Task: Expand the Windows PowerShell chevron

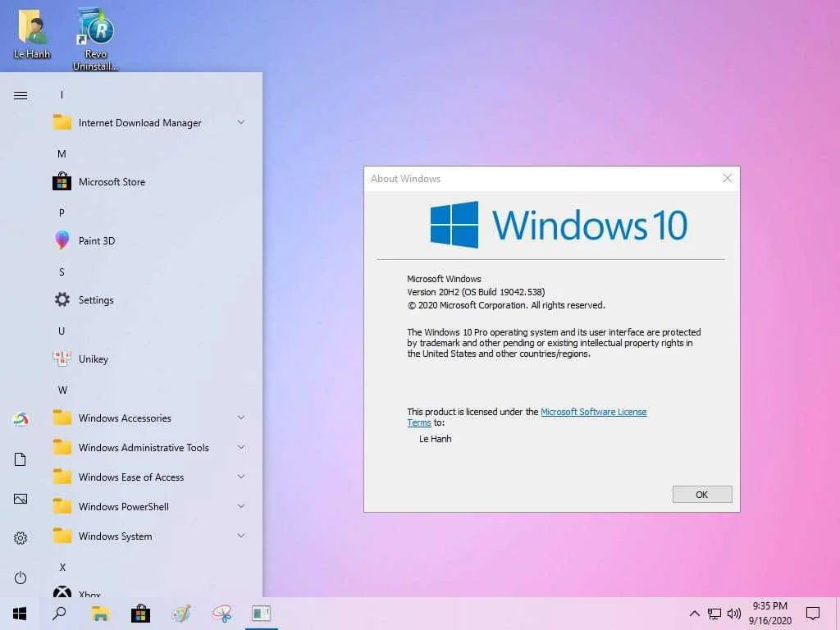Action: [x=241, y=506]
